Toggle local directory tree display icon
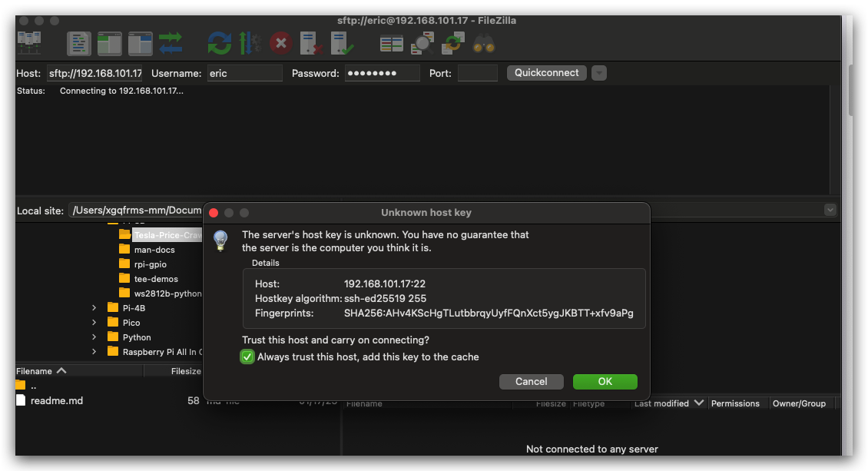Viewport: 868px width, 471px height. click(110, 44)
